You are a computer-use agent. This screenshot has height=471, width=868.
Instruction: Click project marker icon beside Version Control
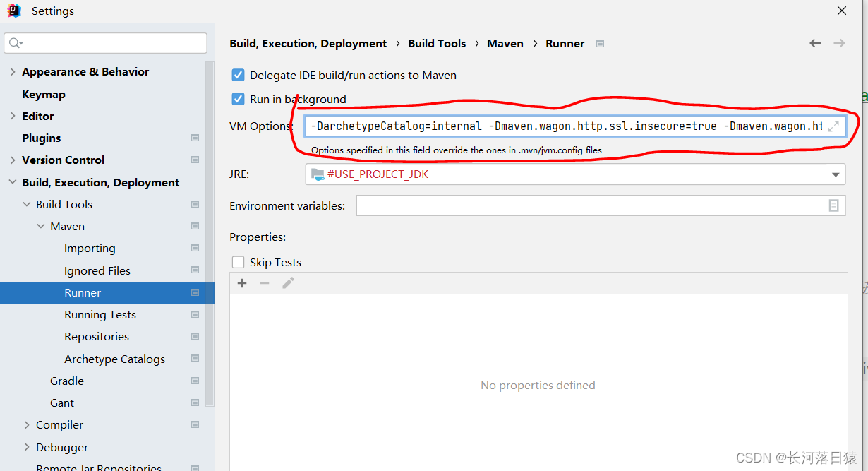[x=195, y=160]
